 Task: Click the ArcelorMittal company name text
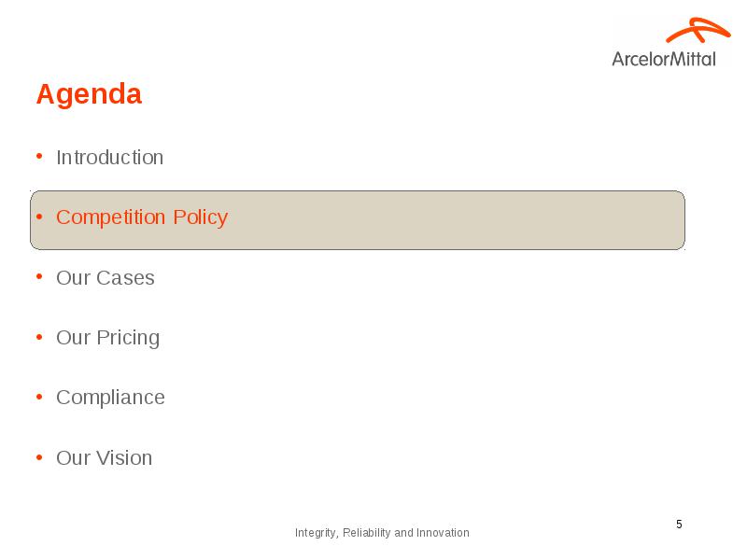tap(664, 60)
